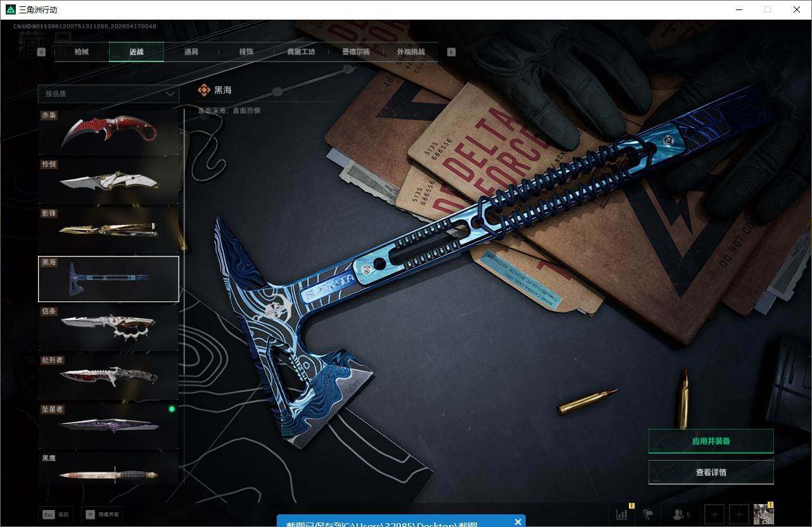The height and width of the screenshot is (527, 812).
Task: Select the 处刑者 knife skin
Action: pos(108,377)
